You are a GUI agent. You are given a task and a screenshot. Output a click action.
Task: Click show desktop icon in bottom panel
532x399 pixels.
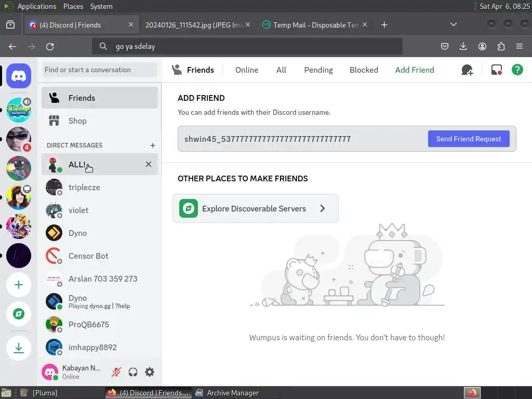(x=6, y=393)
